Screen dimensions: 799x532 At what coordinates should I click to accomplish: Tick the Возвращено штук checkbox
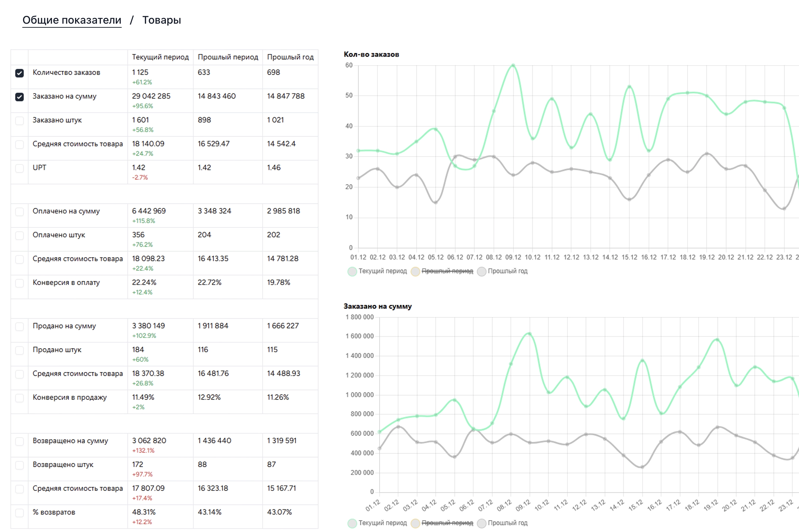coord(19,465)
